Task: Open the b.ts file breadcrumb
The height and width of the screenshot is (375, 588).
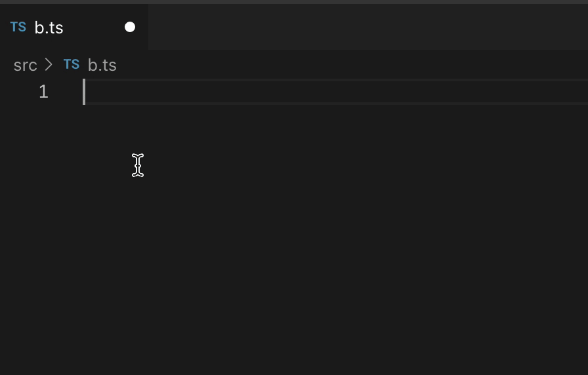Action: 102,65
